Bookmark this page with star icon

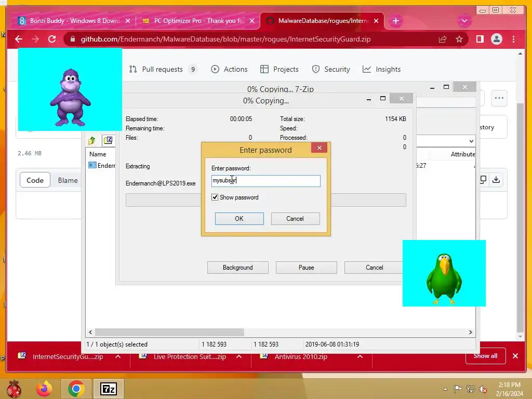pyautogui.click(x=459, y=39)
